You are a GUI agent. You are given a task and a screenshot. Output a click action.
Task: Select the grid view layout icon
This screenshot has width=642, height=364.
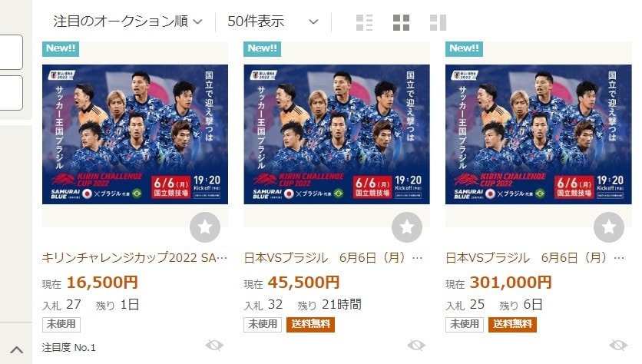[x=401, y=22]
